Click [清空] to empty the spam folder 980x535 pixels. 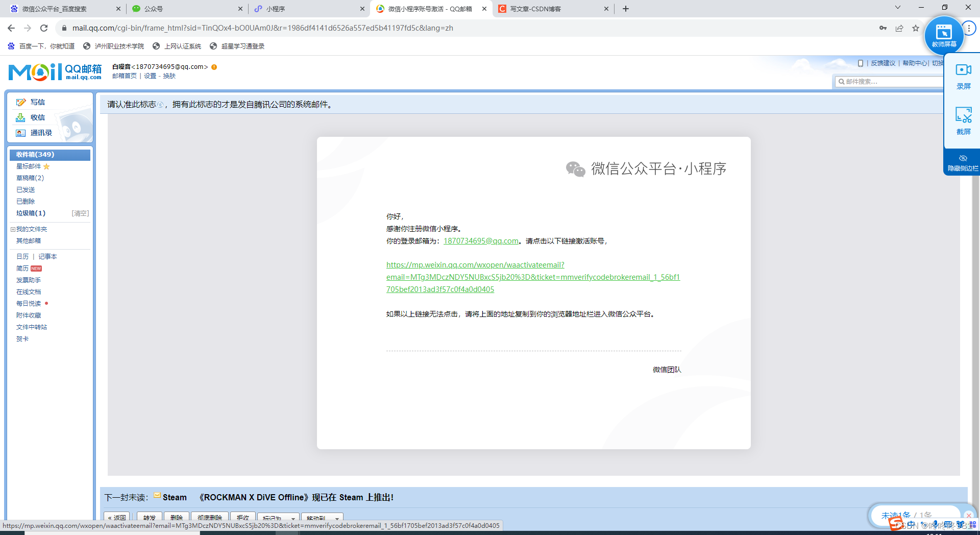click(80, 213)
